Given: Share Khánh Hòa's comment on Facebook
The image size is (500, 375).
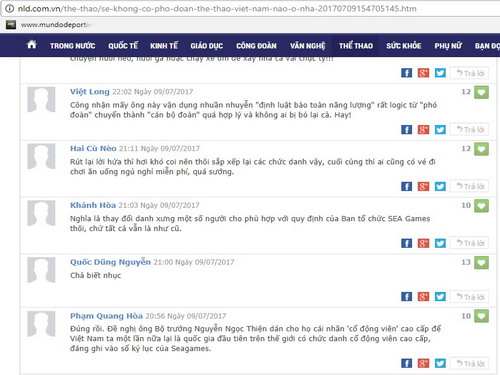Looking at the screenshot, I should point(406,243).
